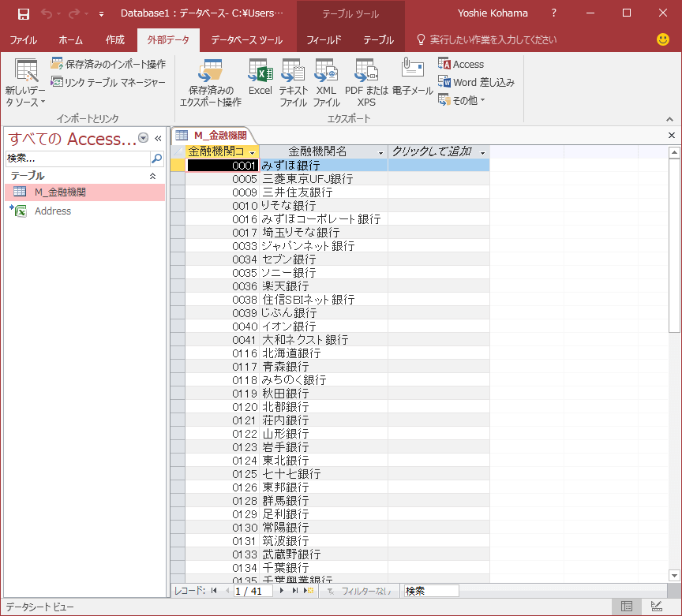Click 保存済みのインポート操作

108,65
